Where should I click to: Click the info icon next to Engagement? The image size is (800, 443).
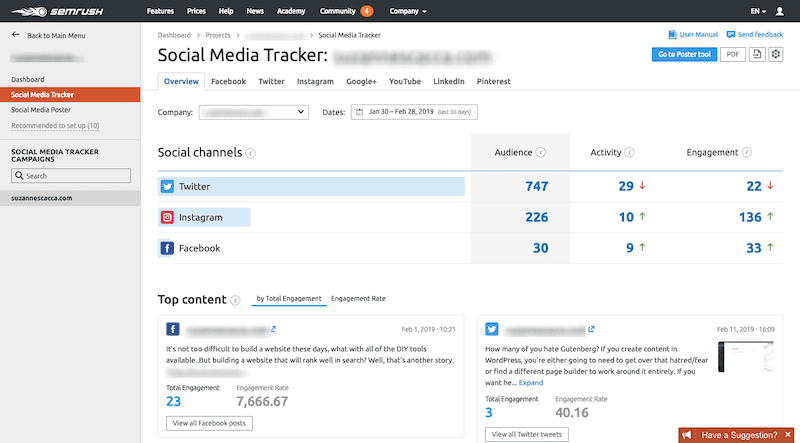746,153
